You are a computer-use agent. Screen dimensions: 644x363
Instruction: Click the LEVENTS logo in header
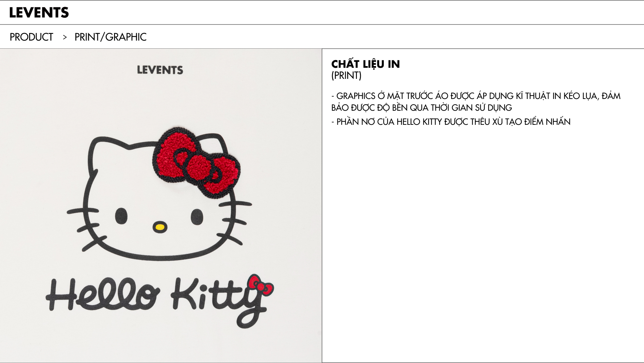[x=39, y=12]
